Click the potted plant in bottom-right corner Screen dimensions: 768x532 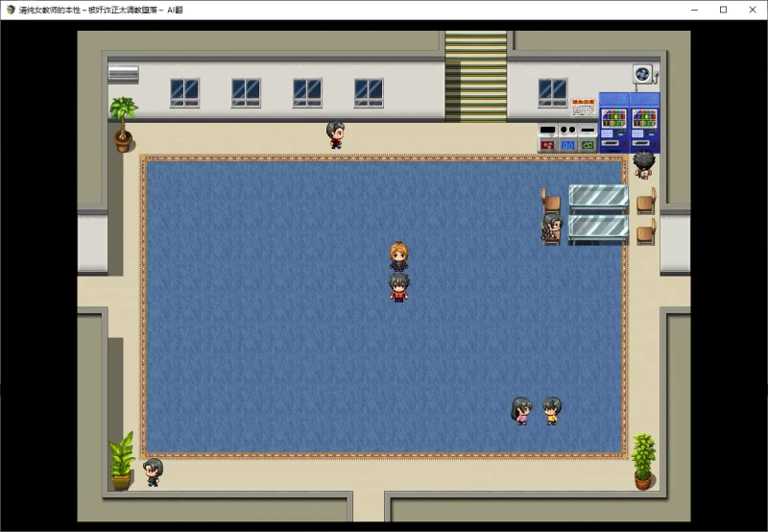click(643, 461)
